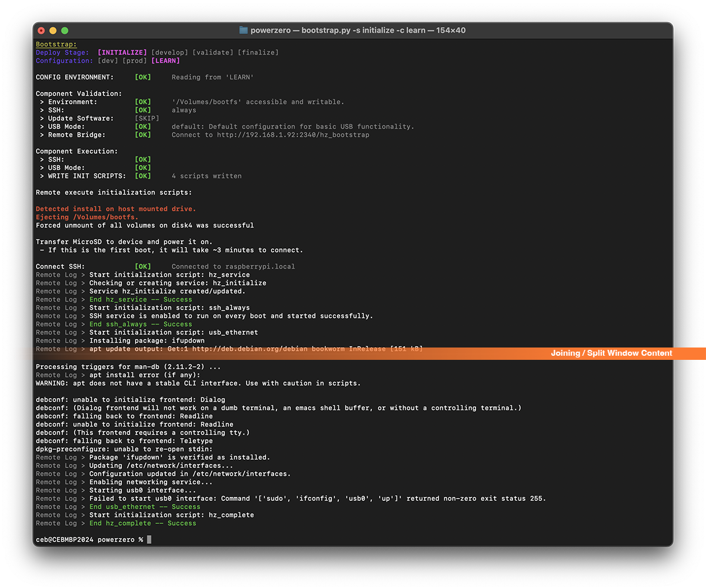Click green 'End usb_ethernet -- Success'

click(x=145, y=506)
